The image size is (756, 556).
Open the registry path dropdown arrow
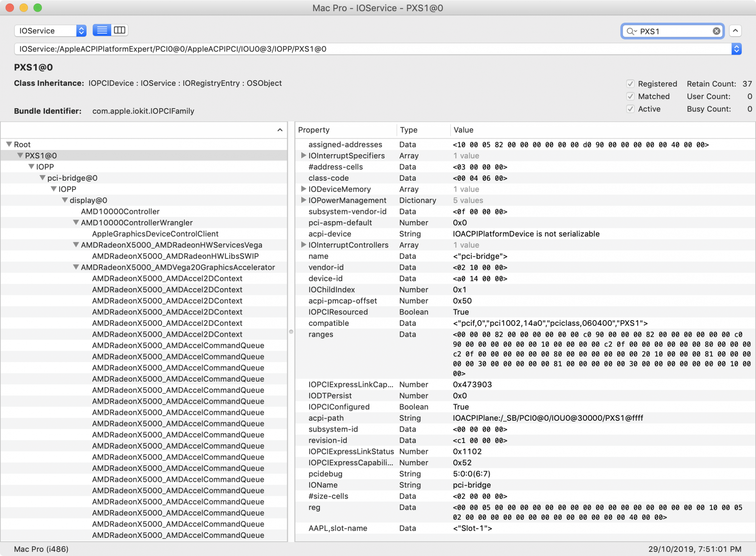736,49
